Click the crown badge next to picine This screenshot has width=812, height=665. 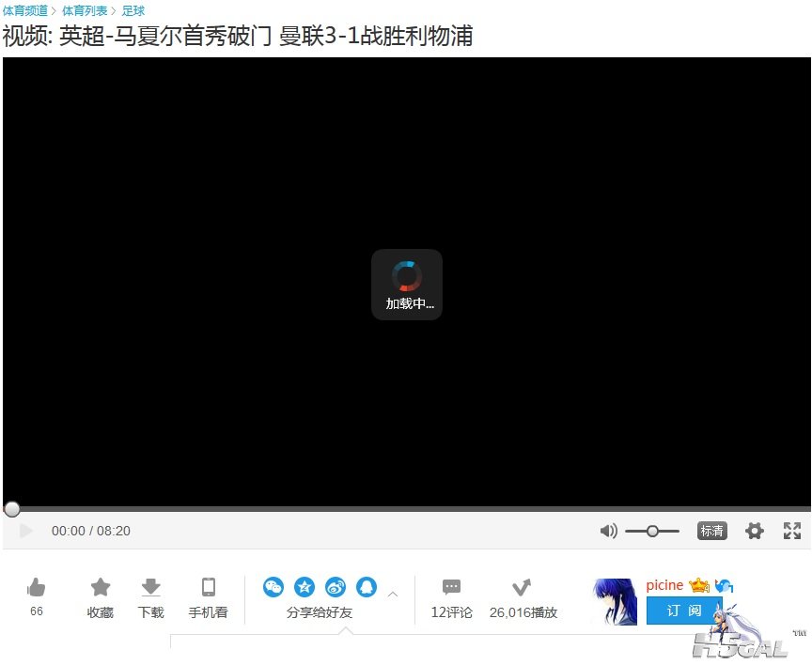[699, 585]
